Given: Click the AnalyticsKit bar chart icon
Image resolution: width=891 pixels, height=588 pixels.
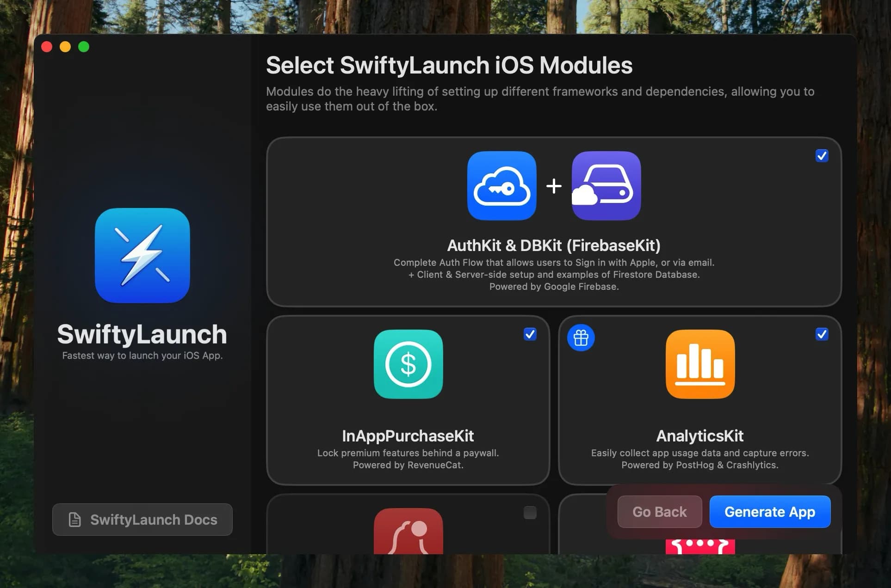Looking at the screenshot, I should pyautogui.click(x=700, y=364).
